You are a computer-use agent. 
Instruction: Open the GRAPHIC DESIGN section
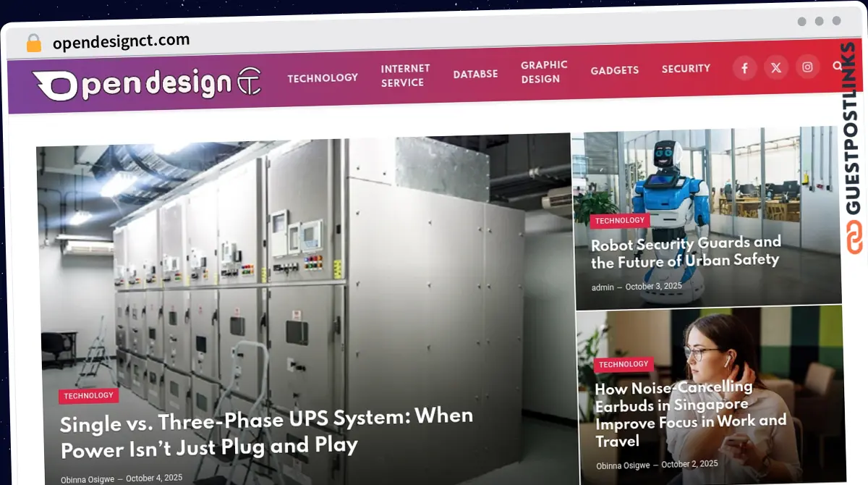(543, 70)
